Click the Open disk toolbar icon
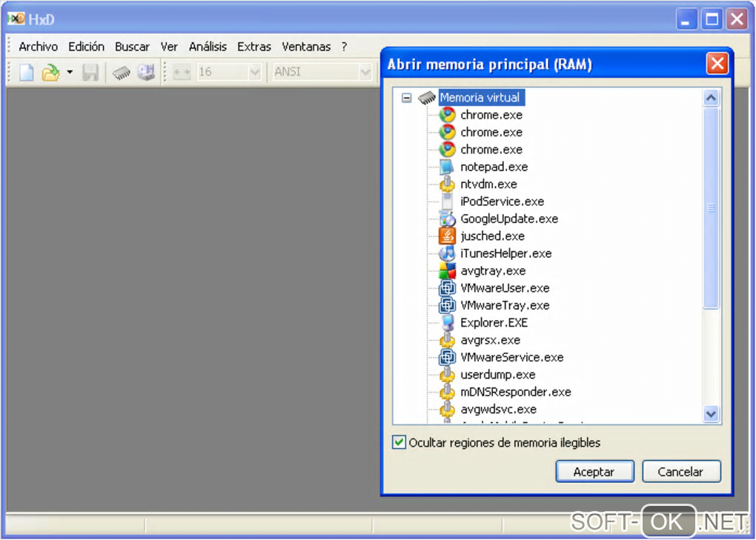Viewport: 756px width, 540px height. pyautogui.click(x=146, y=73)
